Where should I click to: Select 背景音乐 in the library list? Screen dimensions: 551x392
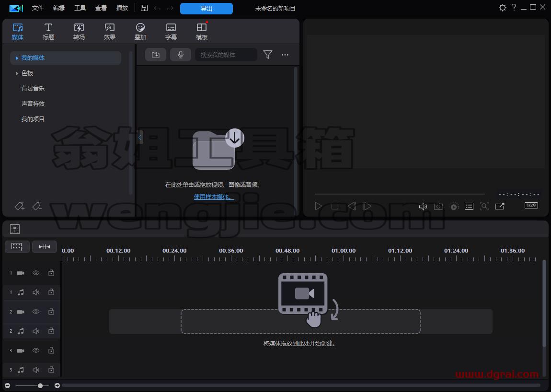[33, 89]
